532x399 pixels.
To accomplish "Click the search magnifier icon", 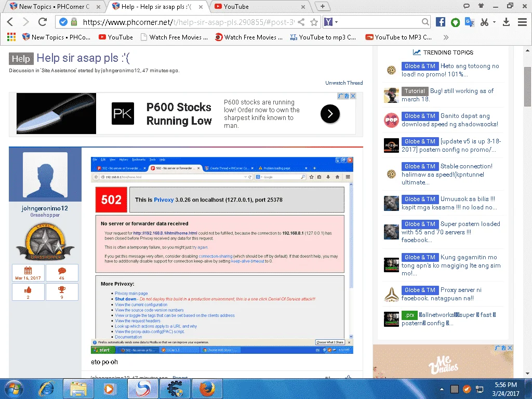I will [425, 22].
